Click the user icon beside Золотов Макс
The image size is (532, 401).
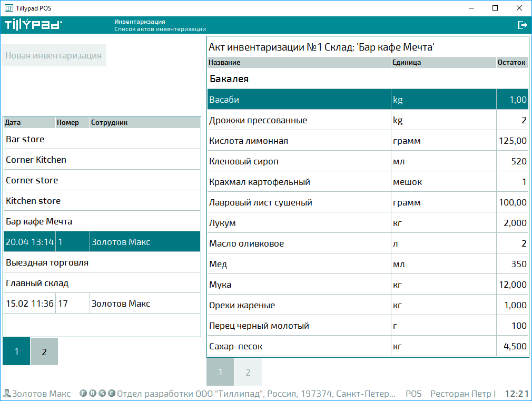(7, 393)
